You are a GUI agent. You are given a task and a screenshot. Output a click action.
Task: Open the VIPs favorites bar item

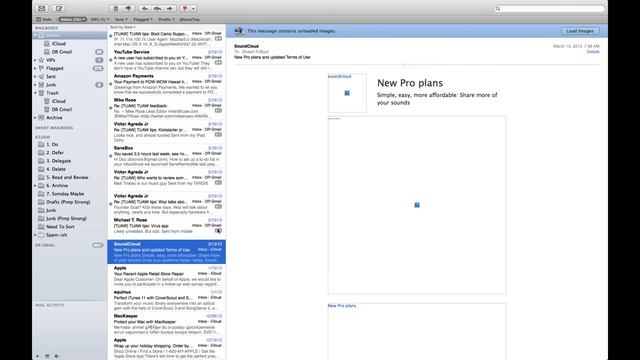100,19
